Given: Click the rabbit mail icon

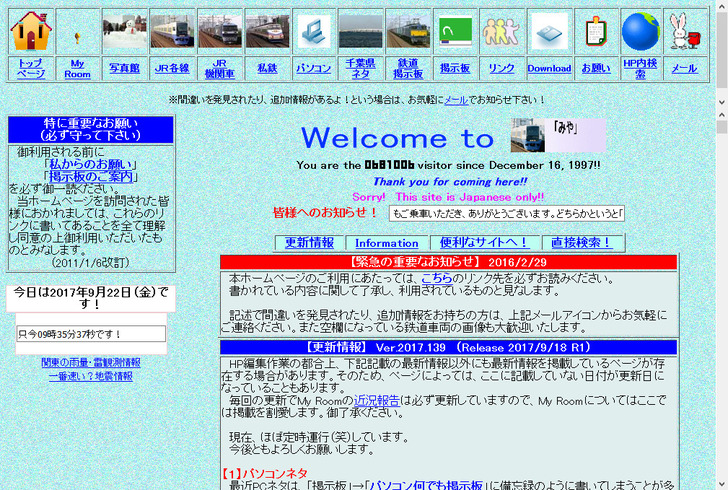Looking at the screenshot, I should click(685, 31).
